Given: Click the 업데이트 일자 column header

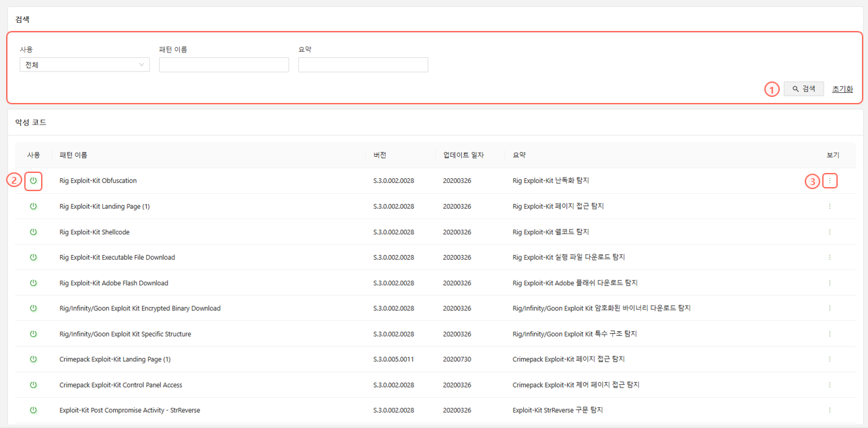Looking at the screenshot, I should click(x=463, y=155).
